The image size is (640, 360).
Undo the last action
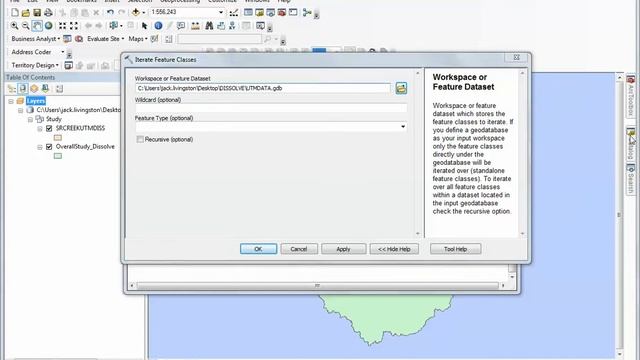(x=110, y=13)
